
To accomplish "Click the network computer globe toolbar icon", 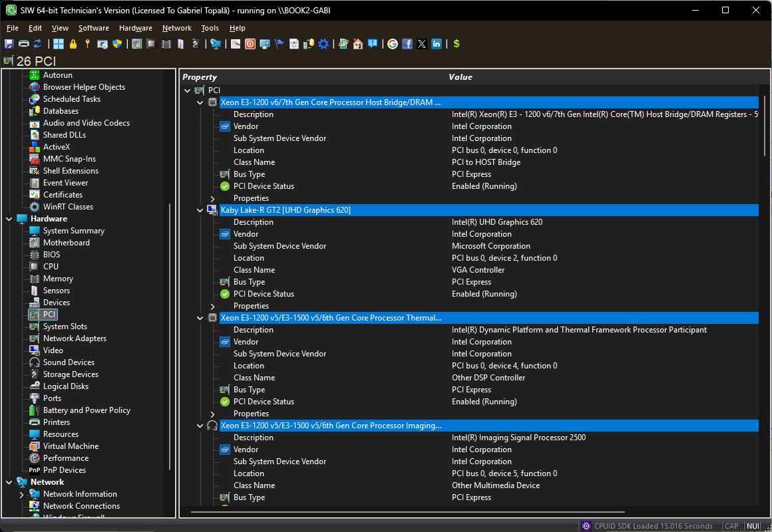I will pyautogui.click(x=215, y=44).
